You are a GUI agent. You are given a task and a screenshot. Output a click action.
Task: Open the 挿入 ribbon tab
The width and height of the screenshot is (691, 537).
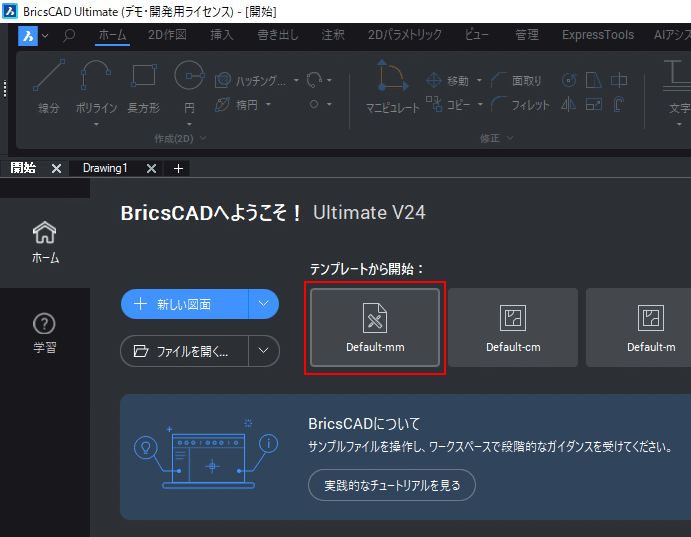pos(222,35)
